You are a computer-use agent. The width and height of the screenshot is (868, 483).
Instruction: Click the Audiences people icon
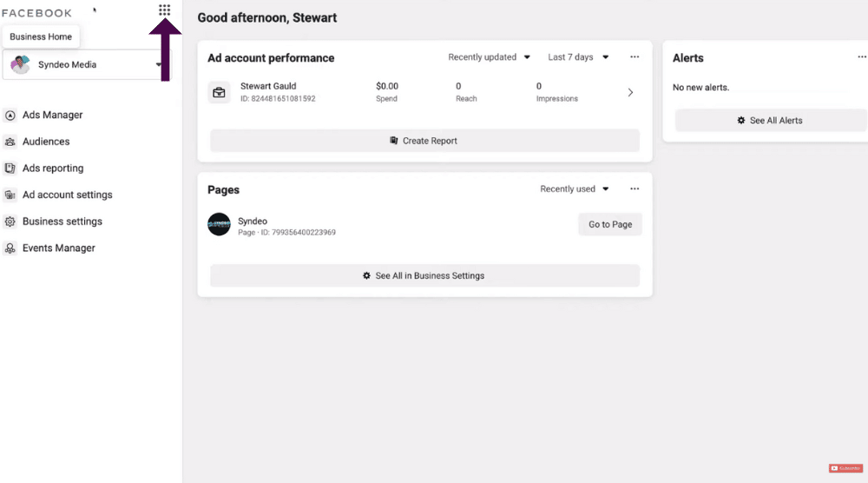(10, 142)
